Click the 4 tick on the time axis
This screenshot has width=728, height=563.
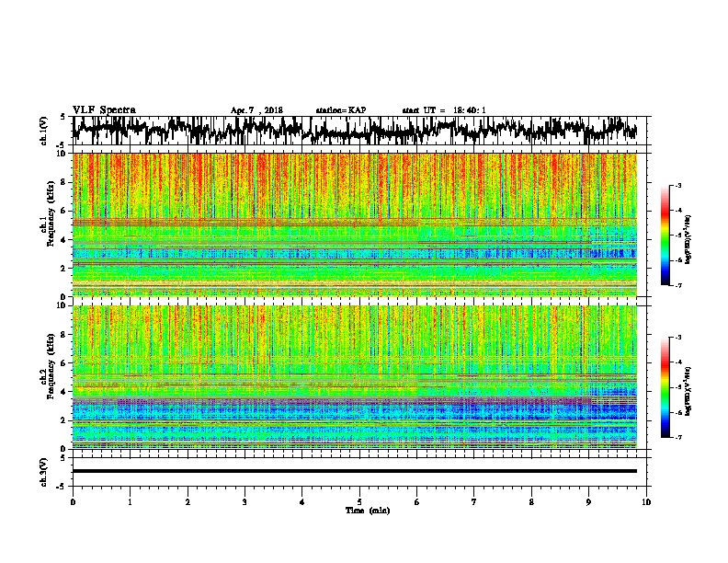[302, 502]
